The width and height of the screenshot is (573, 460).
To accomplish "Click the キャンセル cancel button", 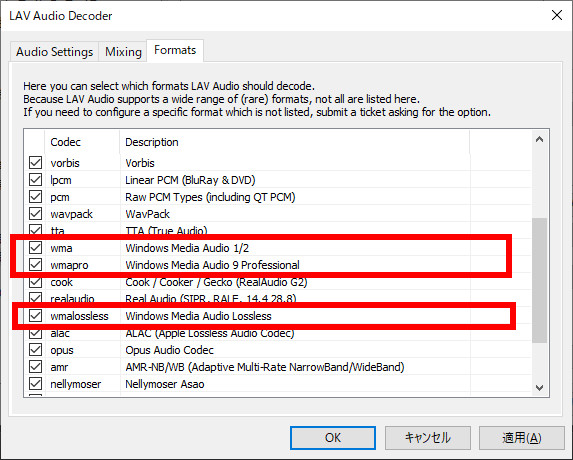I will point(428,438).
